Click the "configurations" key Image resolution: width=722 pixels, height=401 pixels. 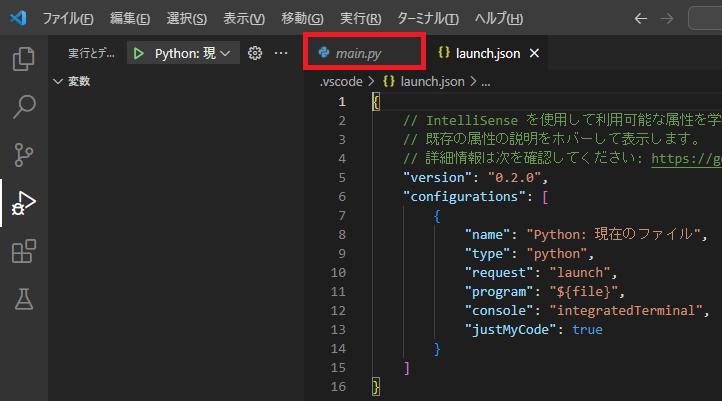point(464,197)
